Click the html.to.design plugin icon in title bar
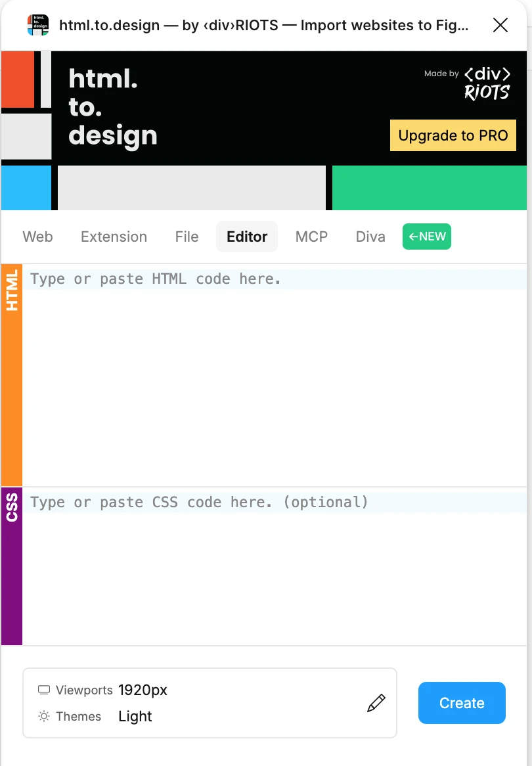This screenshot has width=532, height=766. (x=38, y=25)
